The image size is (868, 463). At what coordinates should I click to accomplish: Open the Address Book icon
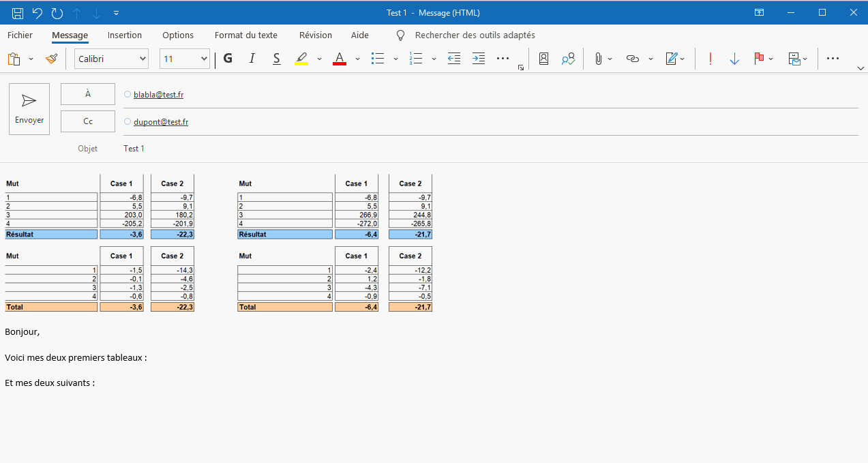tap(543, 59)
